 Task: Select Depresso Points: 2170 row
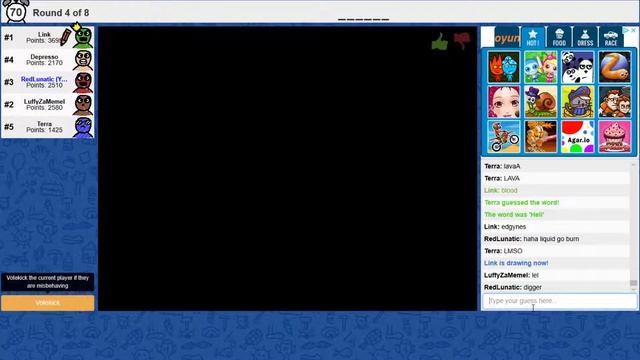pyautogui.click(x=48, y=60)
